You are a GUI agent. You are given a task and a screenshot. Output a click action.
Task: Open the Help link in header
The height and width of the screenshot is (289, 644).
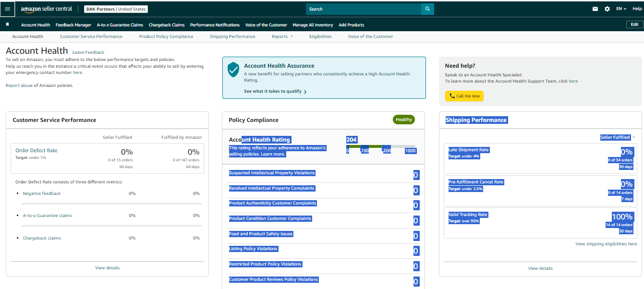click(x=637, y=9)
